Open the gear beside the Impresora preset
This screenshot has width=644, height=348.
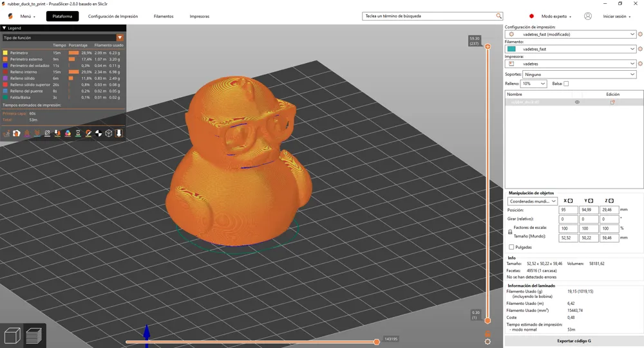(640, 64)
